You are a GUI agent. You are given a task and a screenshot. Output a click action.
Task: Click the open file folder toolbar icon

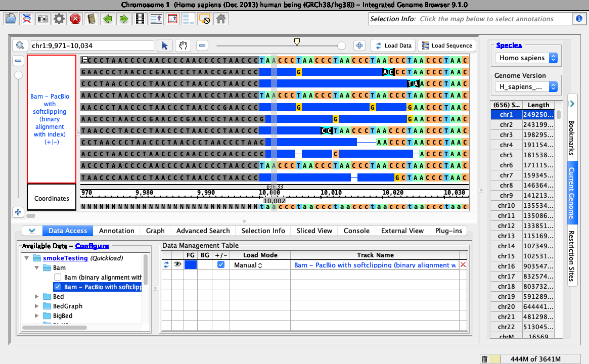click(11, 19)
